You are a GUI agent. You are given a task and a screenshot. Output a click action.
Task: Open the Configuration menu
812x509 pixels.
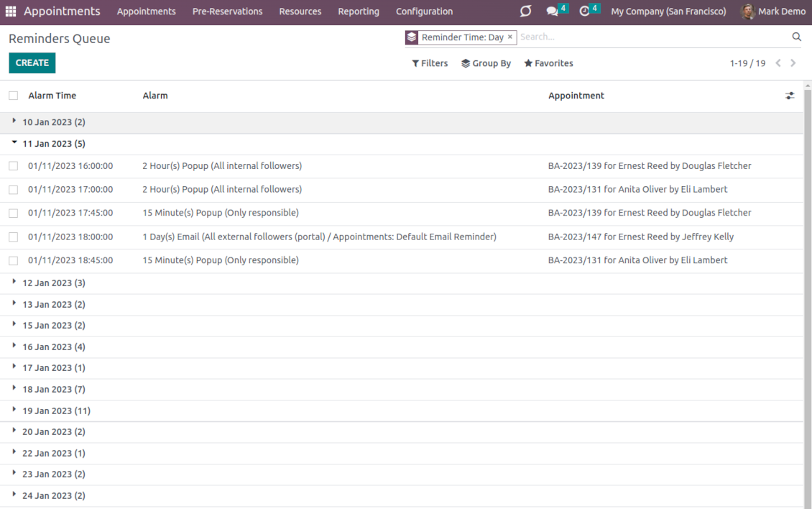[424, 12]
